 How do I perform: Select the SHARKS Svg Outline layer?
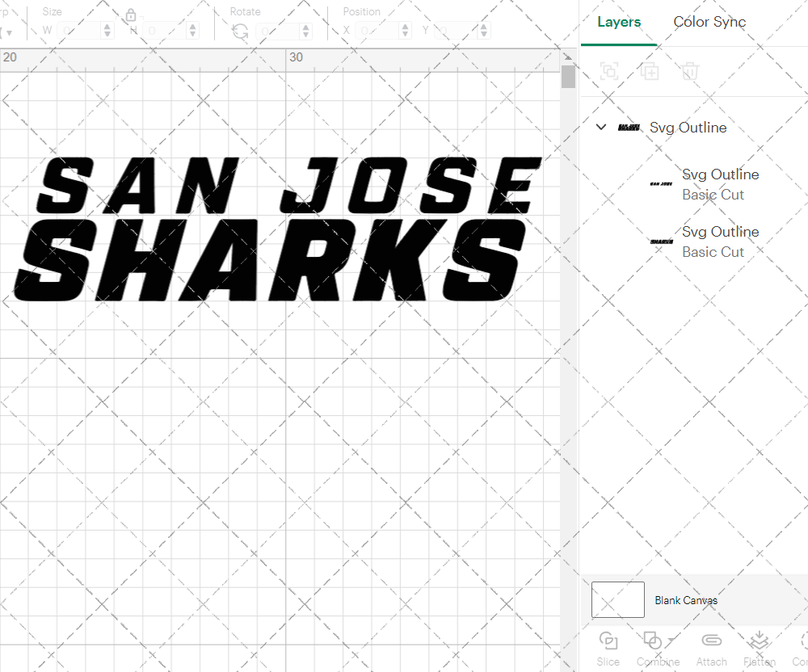click(720, 241)
